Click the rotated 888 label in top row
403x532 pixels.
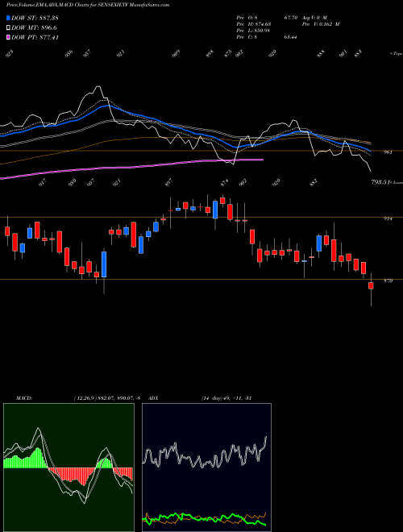321,53
